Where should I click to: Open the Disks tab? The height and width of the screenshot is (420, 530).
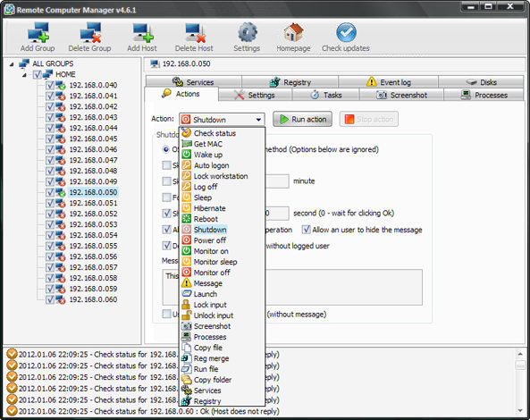(x=481, y=82)
